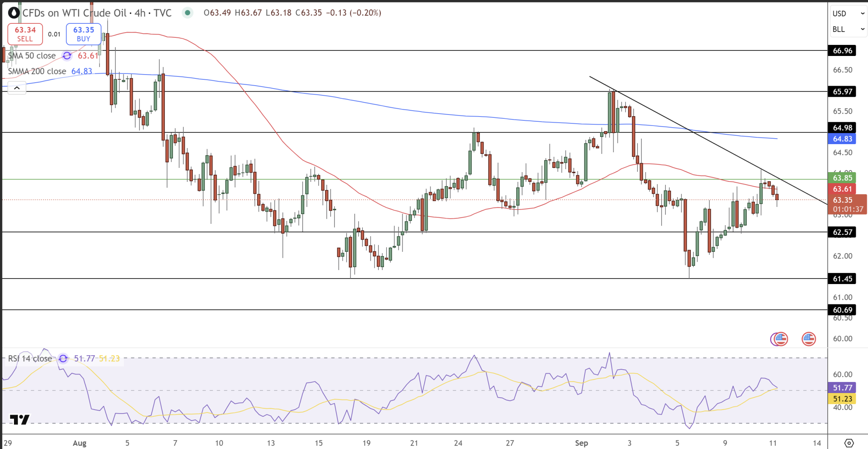Image resolution: width=868 pixels, height=449 pixels.
Task: Collapse the indicator legend with the chevron
Action: tap(17, 88)
